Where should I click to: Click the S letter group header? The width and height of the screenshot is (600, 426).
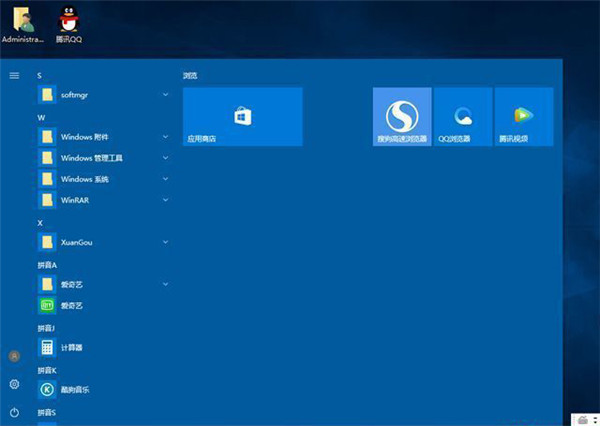point(39,76)
